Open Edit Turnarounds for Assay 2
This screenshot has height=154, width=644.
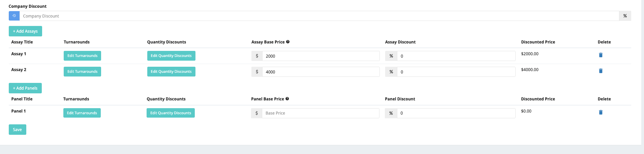tap(82, 71)
